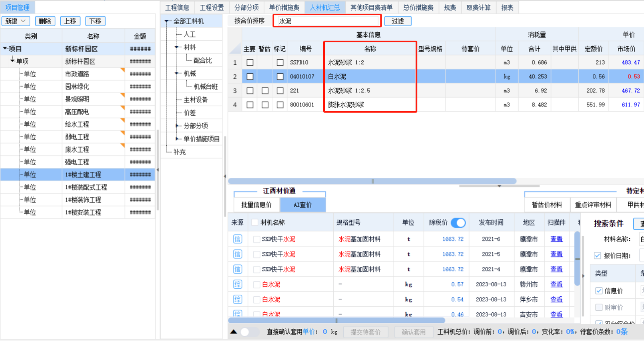Click the 综 source icon in the 赣州市 row

click(x=237, y=284)
